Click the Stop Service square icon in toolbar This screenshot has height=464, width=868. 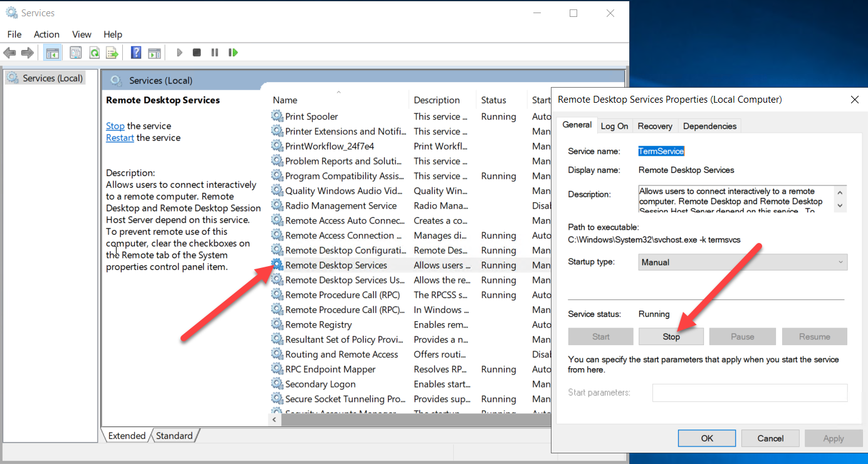coord(197,53)
